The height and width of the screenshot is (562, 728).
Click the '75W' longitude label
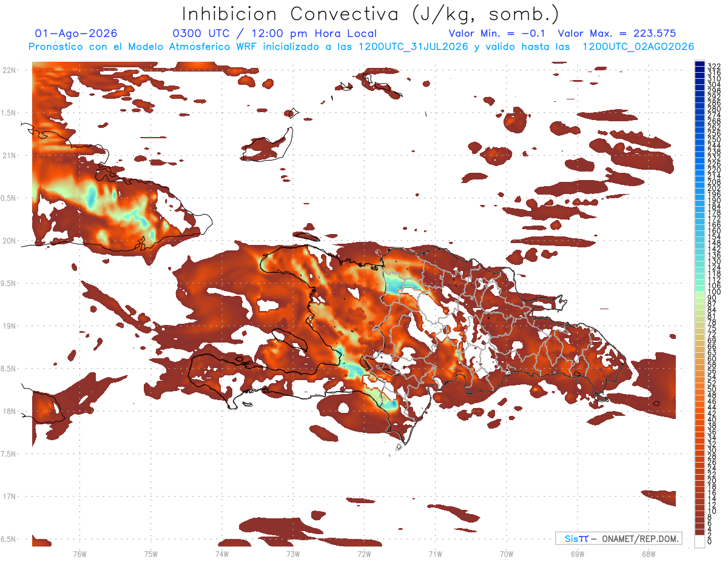click(150, 554)
